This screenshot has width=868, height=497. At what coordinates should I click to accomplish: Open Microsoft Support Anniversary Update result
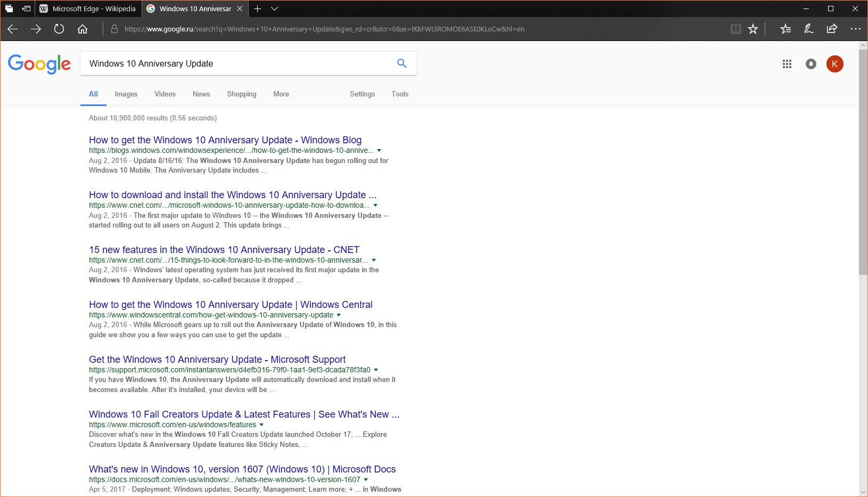pyautogui.click(x=217, y=360)
